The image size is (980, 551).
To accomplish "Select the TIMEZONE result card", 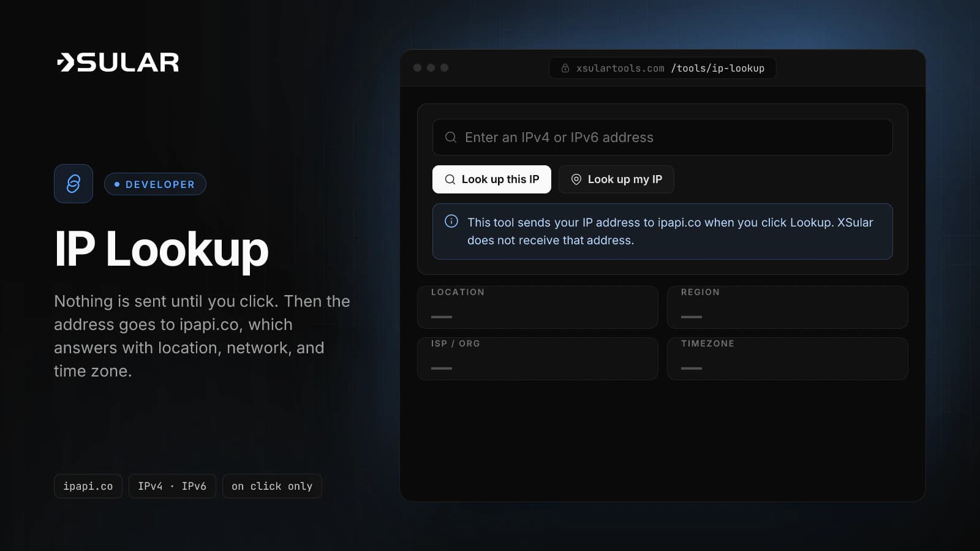I will (788, 359).
